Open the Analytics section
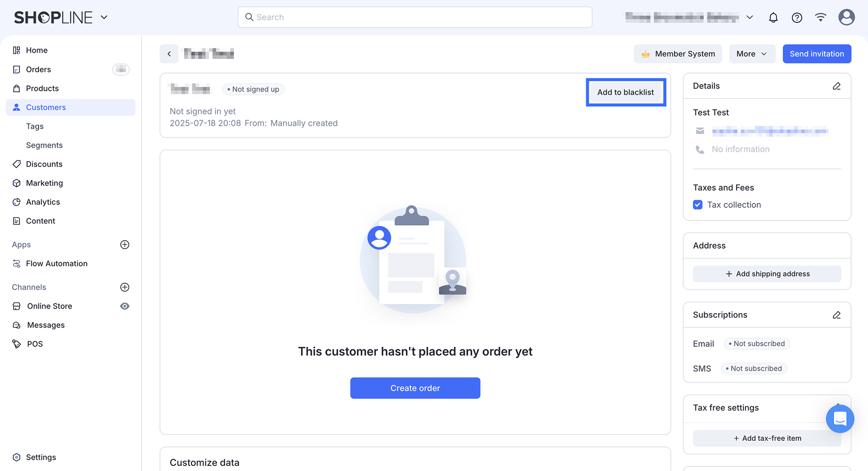This screenshot has height=471, width=868. pos(43,201)
